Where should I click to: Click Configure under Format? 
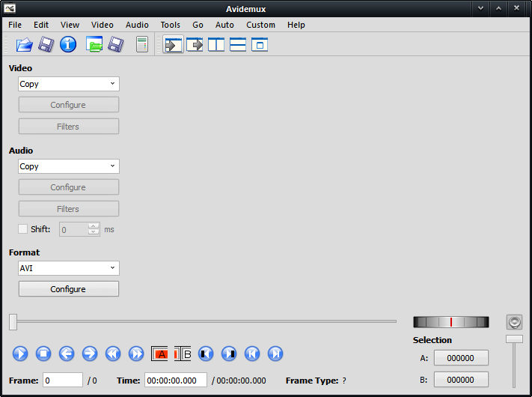[x=69, y=289]
